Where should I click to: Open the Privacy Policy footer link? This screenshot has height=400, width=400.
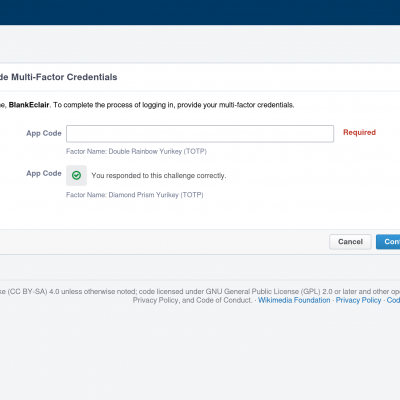[358, 300]
